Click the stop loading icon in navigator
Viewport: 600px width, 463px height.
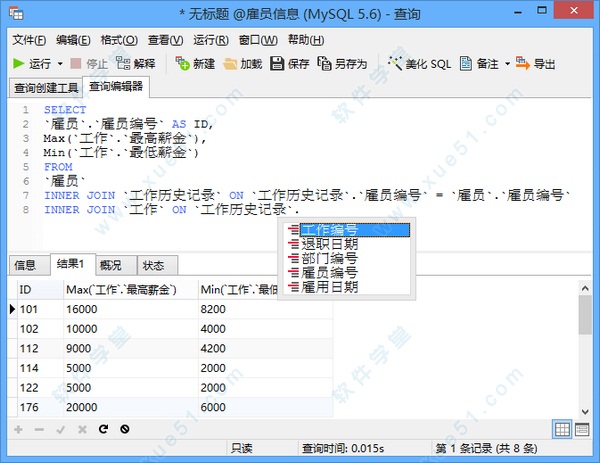[125, 429]
